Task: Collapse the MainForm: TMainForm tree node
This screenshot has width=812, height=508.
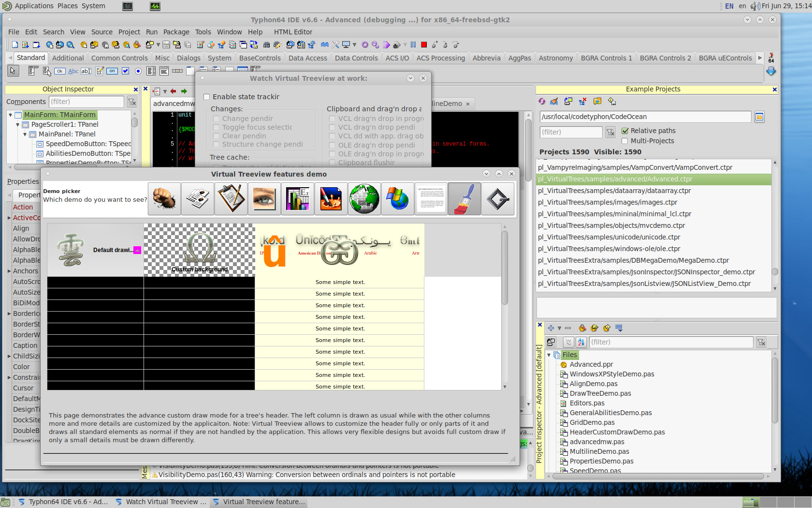Action: 10,115
